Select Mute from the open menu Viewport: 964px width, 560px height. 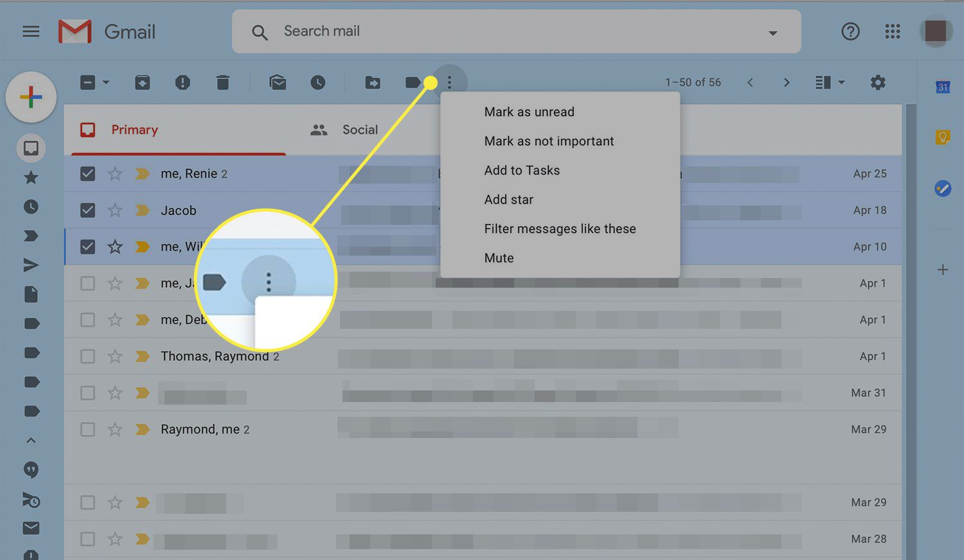(x=499, y=258)
